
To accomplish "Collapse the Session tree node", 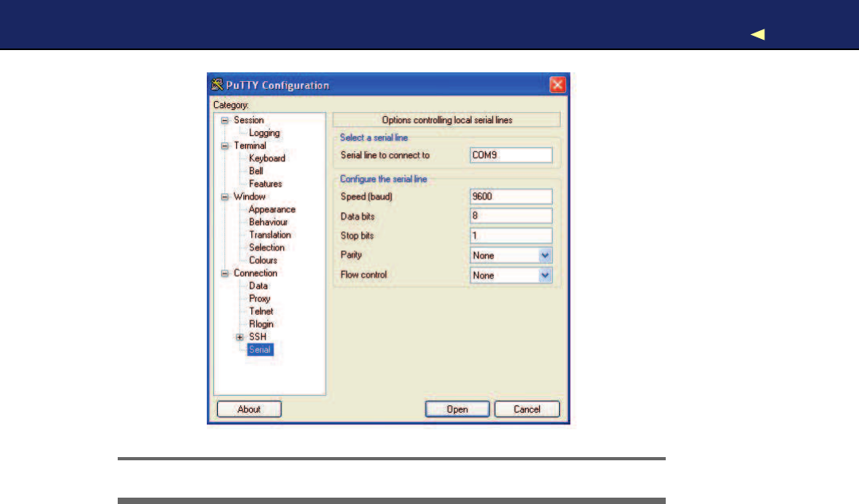I will point(224,120).
